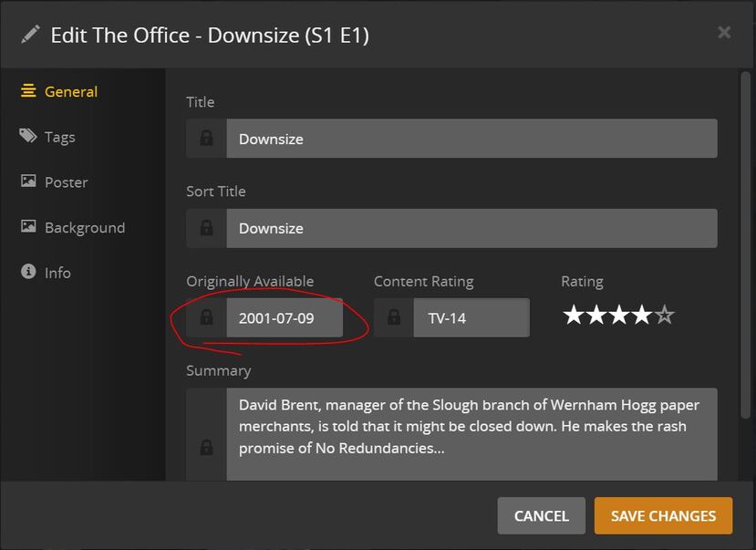Switch to the Info section
756x550 pixels.
point(46,273)
